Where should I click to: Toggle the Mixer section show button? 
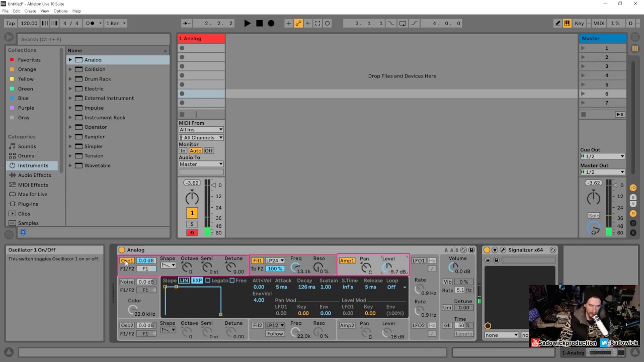(633, 214)
